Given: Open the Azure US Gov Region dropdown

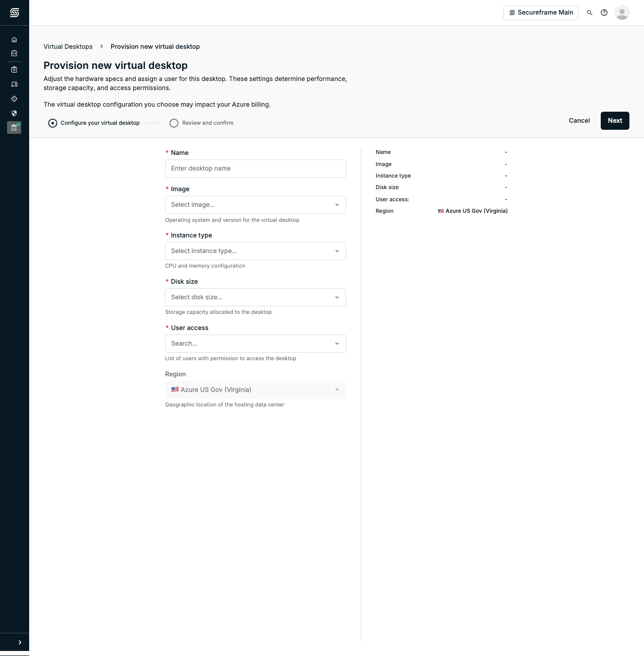Looking at the screenshot, I should pos(256,390).
